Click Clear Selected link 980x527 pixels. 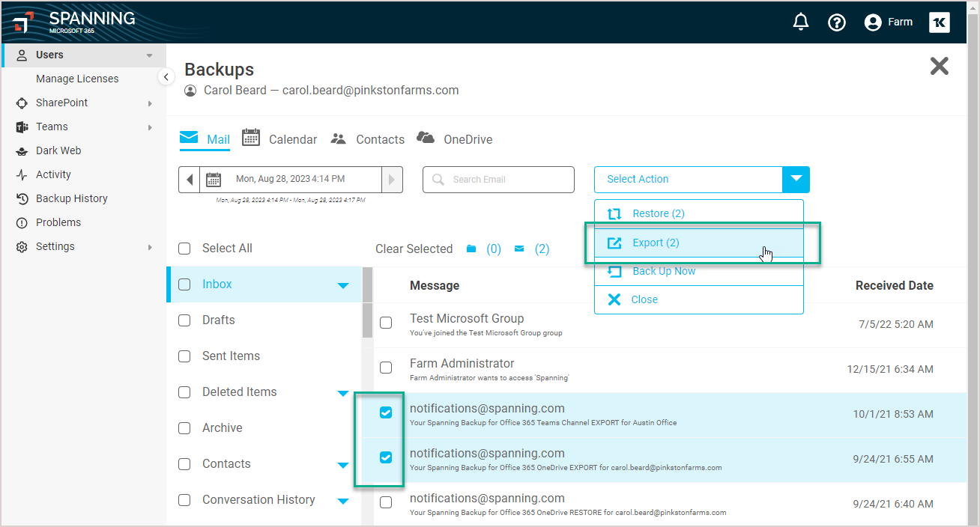(x=414, y=249)
